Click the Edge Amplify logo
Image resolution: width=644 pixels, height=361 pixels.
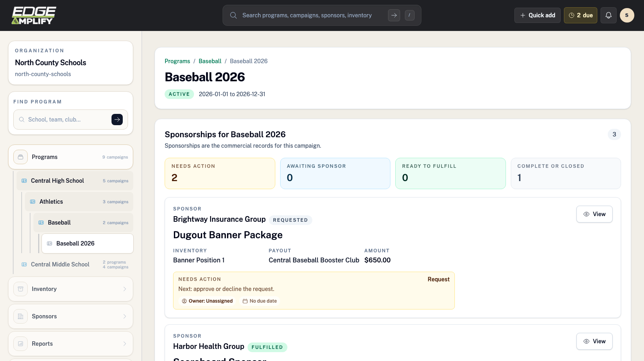click(x=34, y=15)
